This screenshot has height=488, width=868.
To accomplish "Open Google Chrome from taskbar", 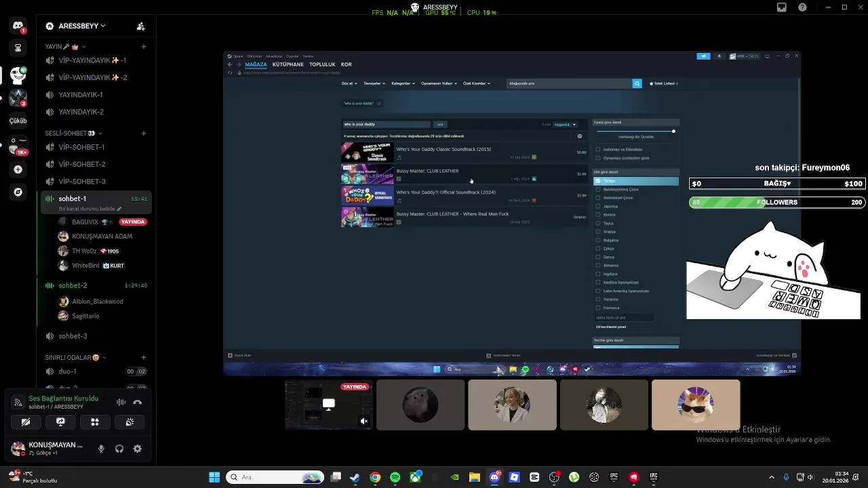I will click(375, 477).
